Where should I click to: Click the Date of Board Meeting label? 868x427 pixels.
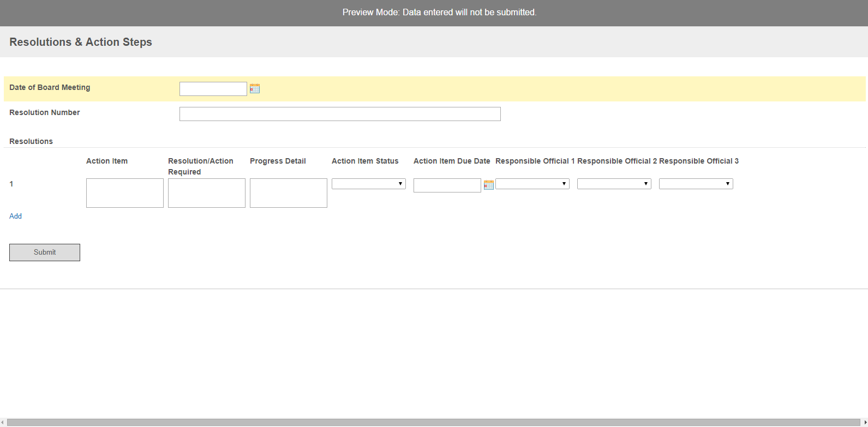pyautogui.click(x=50, y=87)
